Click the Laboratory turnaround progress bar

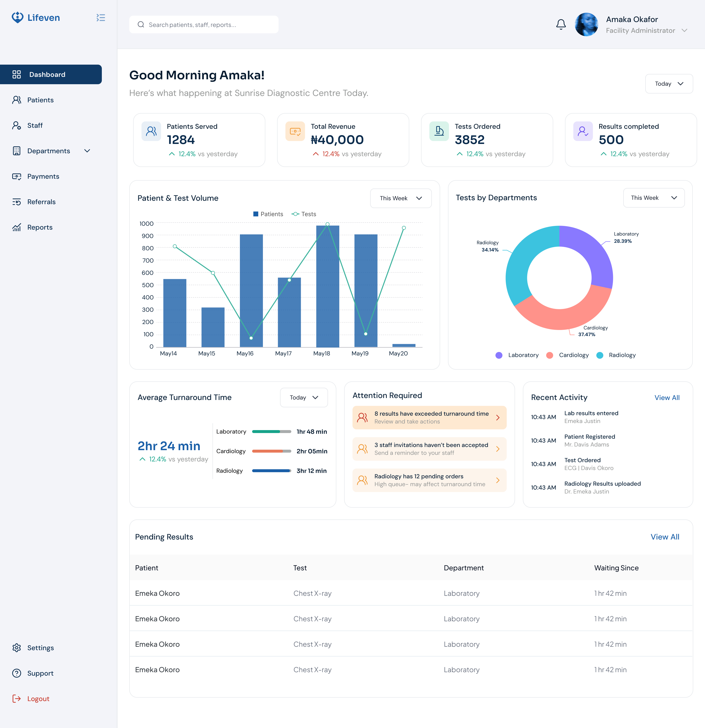[271, 432]
